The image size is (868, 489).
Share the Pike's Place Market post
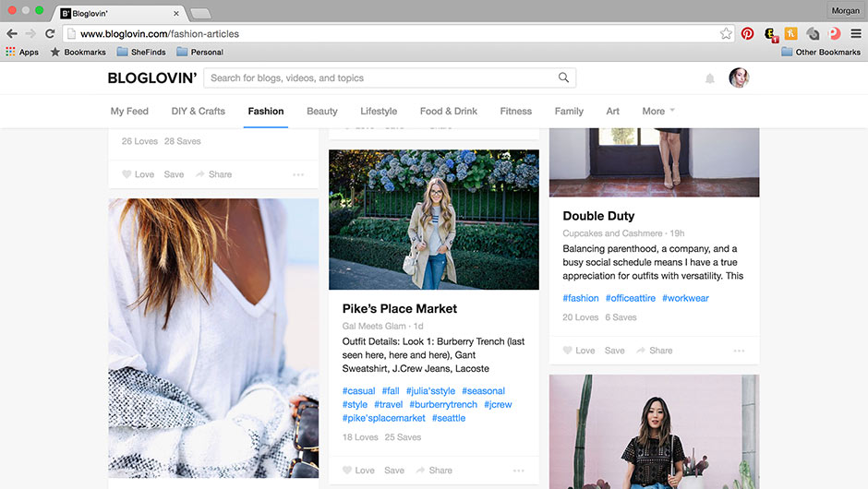pos(434,471)
